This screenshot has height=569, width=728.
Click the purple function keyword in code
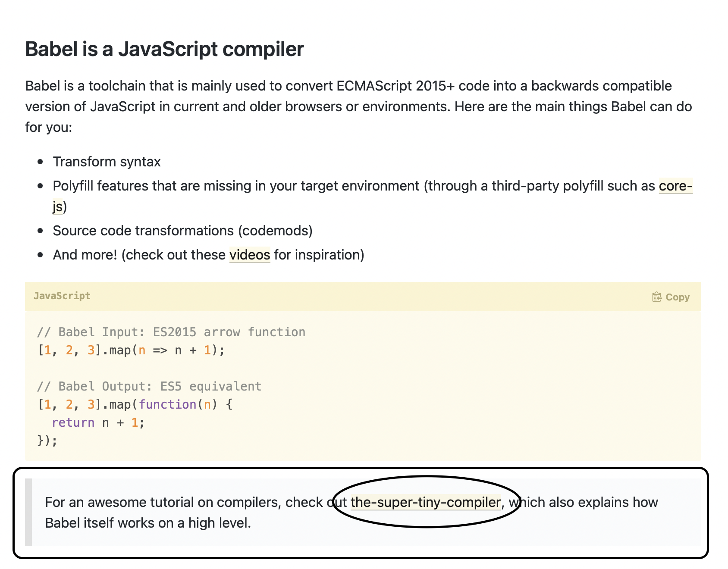[x=167, y=404]
